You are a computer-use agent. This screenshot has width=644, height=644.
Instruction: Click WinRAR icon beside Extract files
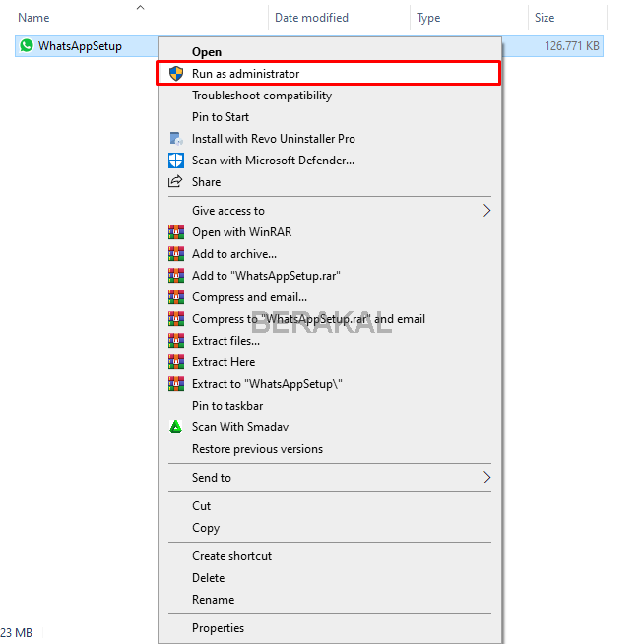pyautogui.click(x=176, y=341)
